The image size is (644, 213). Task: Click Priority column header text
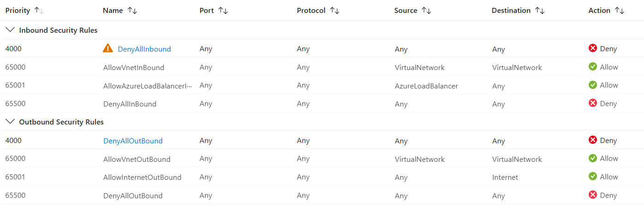(18, 11)
